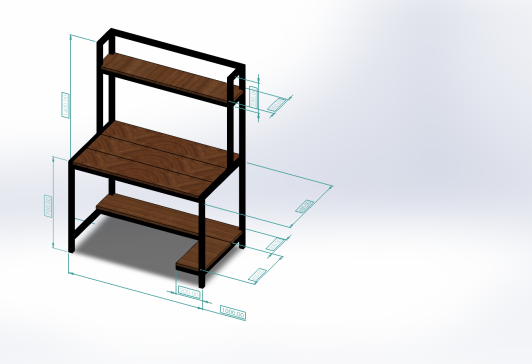Select the 1000.00 width dimension label
532x364 pixels.
click(x=233, y=312)
